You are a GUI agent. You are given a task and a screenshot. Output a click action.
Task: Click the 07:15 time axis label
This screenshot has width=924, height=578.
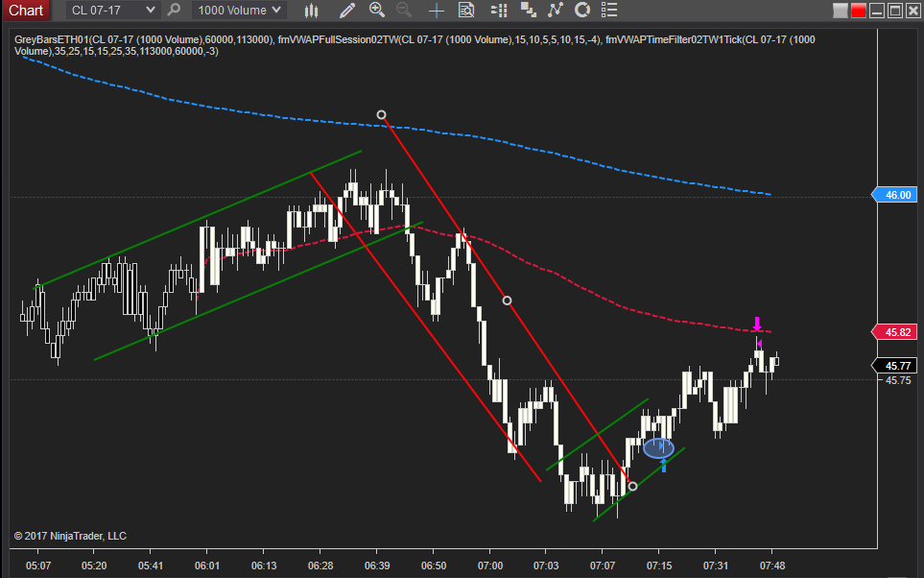(x=659, y=566)
